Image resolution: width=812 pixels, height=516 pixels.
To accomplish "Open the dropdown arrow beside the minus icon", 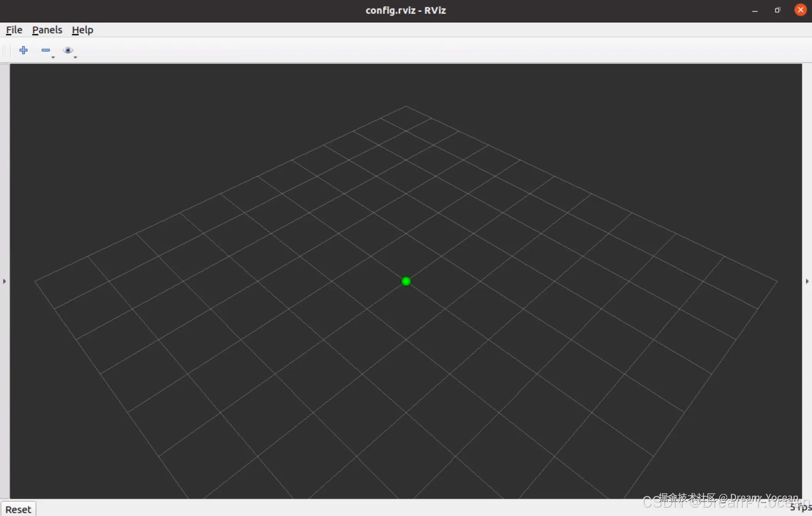I will pos(53,57).
